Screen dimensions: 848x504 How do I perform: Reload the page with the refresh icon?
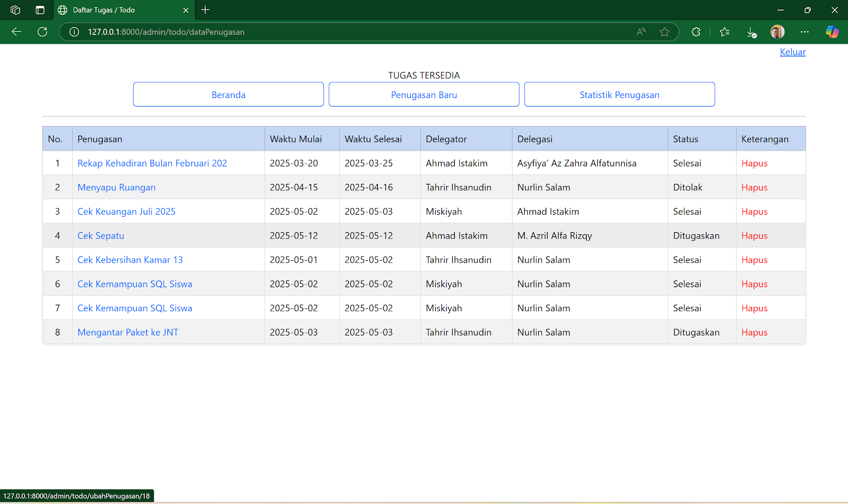[42, 32]
